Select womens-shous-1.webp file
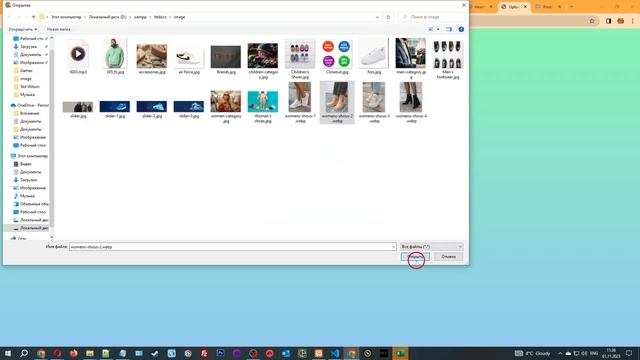 [x=300, y=102]
